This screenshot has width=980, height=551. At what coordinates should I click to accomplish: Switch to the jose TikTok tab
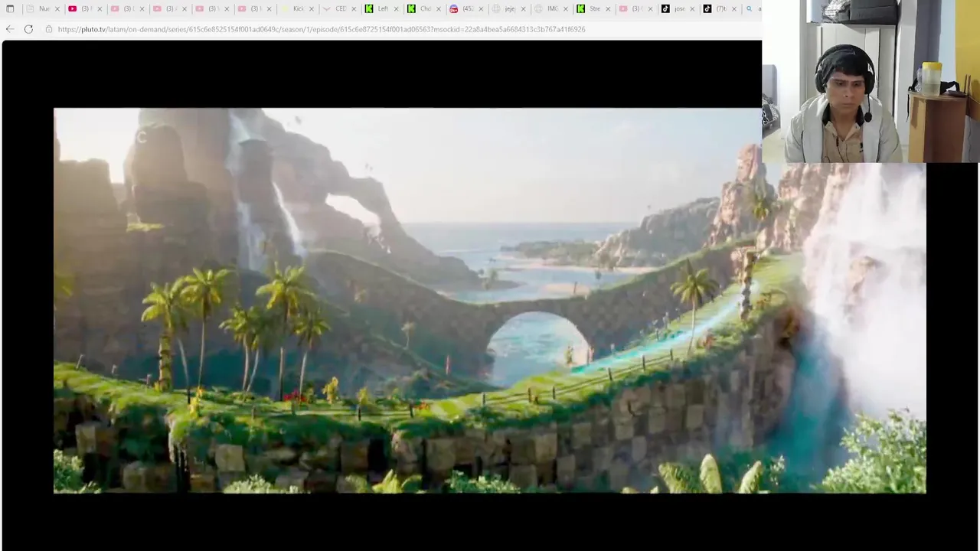[678, 8]
